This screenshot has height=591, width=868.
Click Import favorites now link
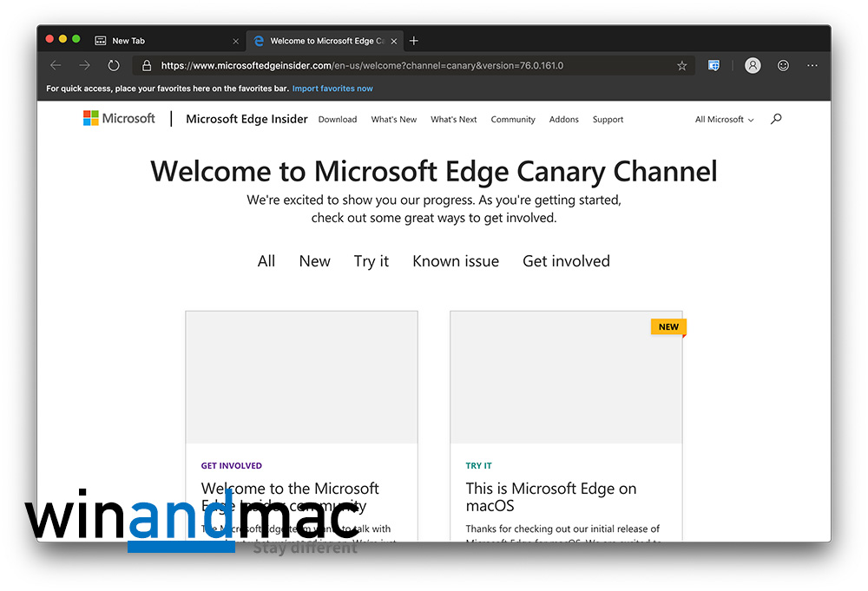click(x=332, y=89)
